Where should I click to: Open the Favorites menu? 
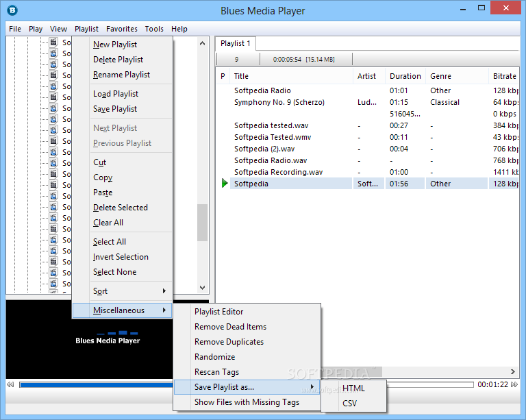(x=121, y=29)
